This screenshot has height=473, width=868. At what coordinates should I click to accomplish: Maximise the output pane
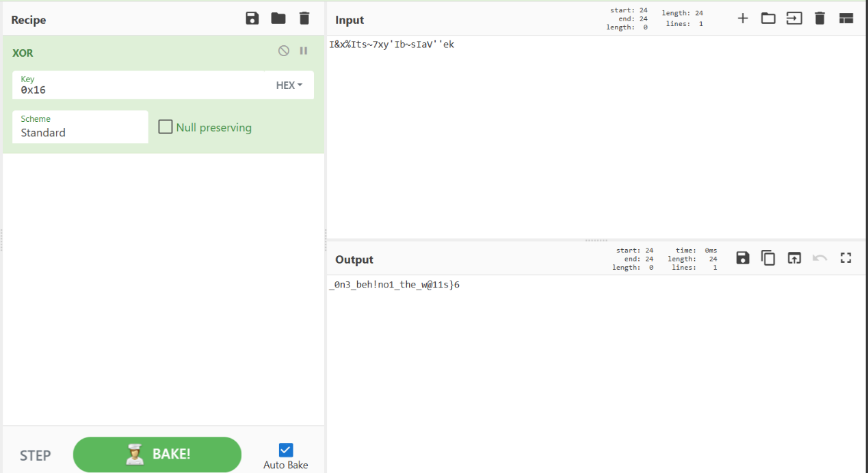click(x=846, y=258)
